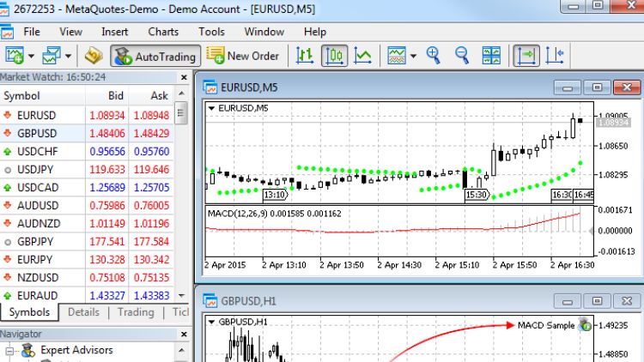This screenshot has height=362, width=644.
Task: Click the GBPUSD,H1 chart window title icon
Action: pyautogui.click(x=210, y=301)
